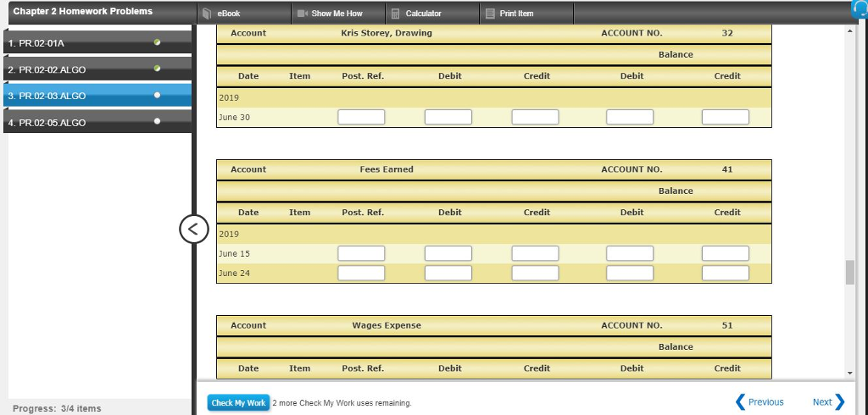Click the June 15 date label
Image resolution: width=868 pixels, height=415 pixels.
[234, 254]
